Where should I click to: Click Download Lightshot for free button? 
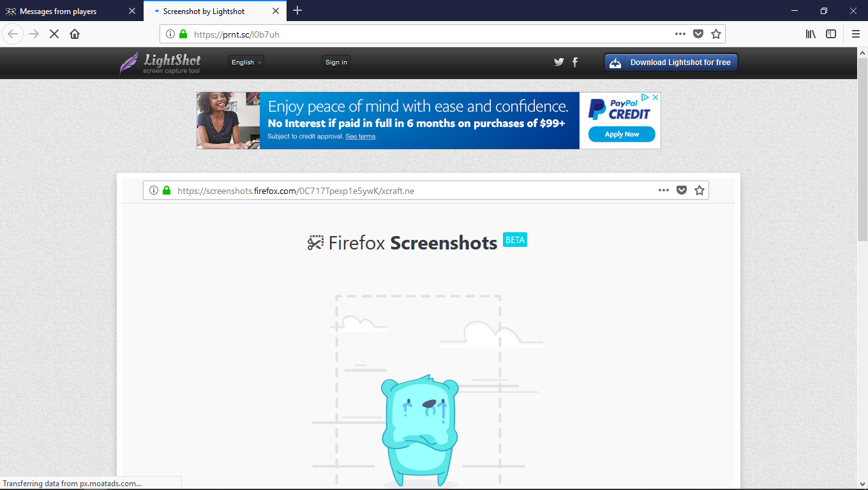[671, 63]
